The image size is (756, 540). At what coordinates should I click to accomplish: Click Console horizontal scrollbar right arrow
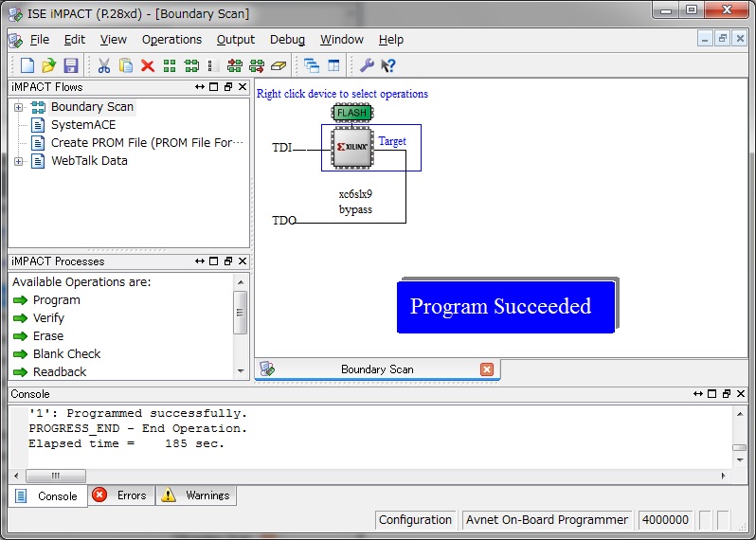tap(723, 476)
